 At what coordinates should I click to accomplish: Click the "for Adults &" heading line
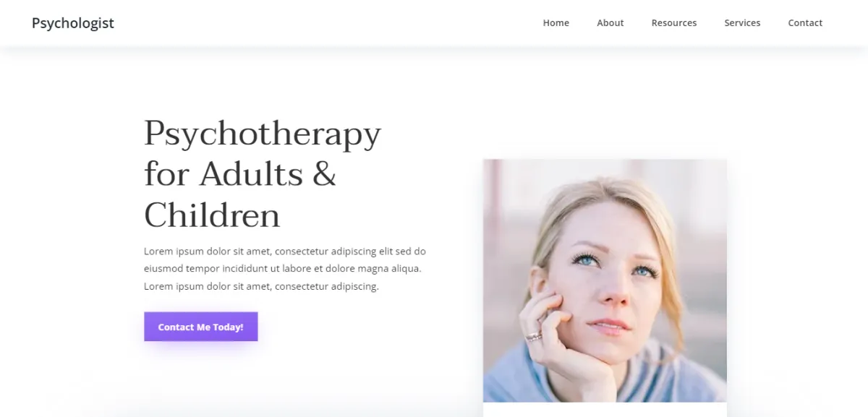240,174
